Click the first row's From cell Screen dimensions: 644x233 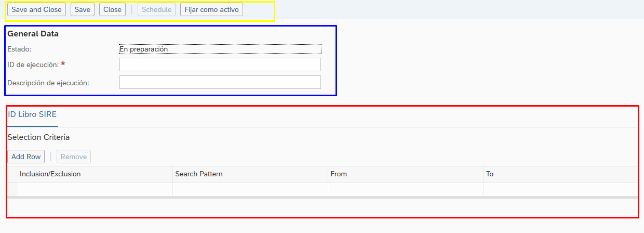(405, 189)
